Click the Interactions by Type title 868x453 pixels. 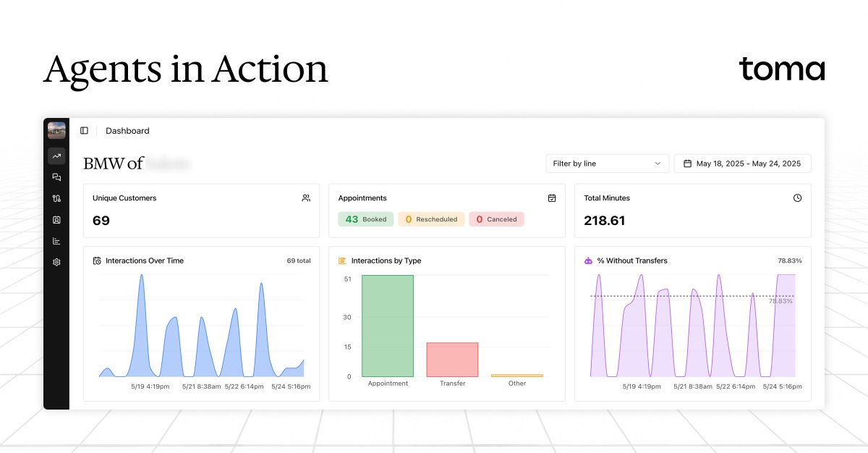(x=386, y=261)
